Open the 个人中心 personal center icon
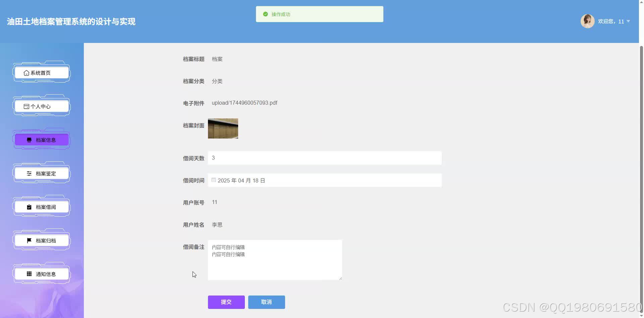This screenshot has height=318, width=644. [x=26, y=106]
